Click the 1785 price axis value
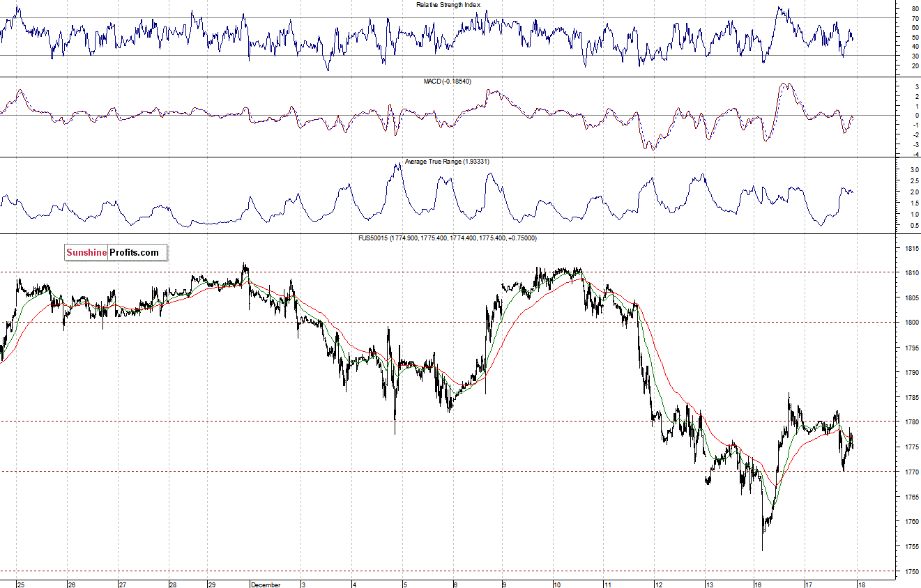 point(912,397)
